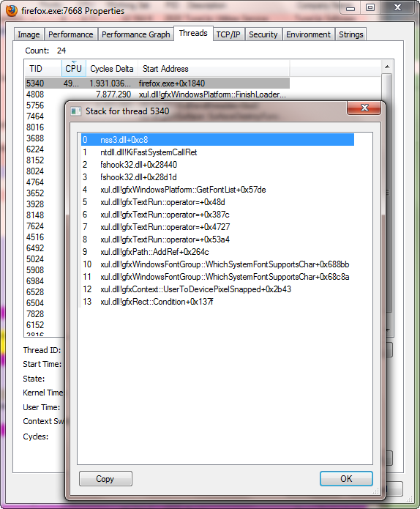Close the Stack for thread 5340 dialog
This screenshot has height=509, width=420.
[x=364, y=108]
